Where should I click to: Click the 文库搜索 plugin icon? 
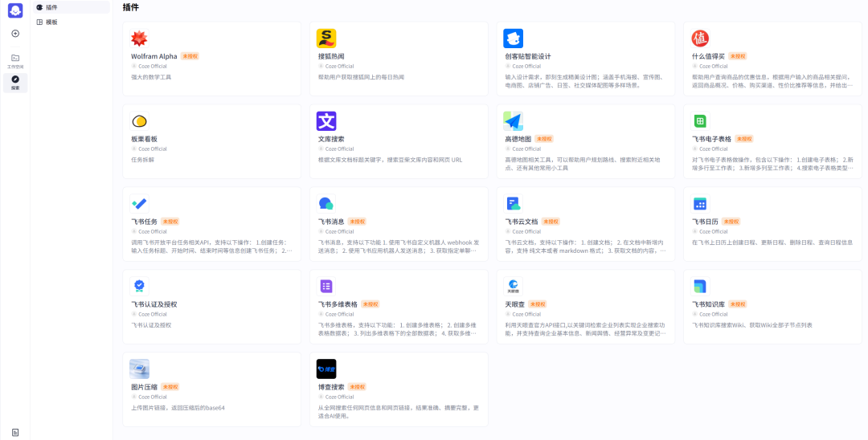pyautogui.click(x=326, y=121)
